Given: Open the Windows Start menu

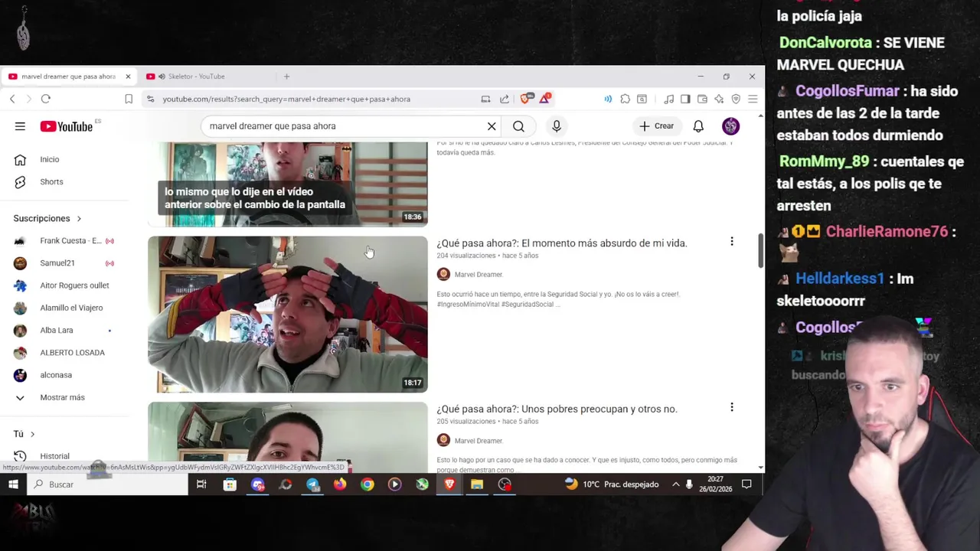Looking at the screenshot, I should coord(13,484).
